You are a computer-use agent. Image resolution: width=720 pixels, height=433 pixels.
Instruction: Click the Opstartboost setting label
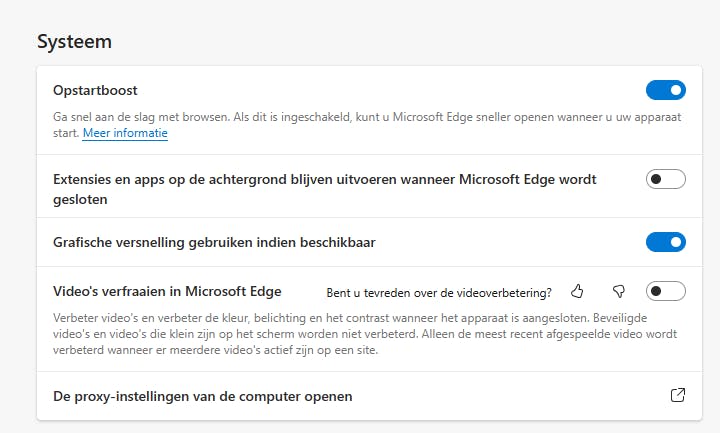(95, 90)
